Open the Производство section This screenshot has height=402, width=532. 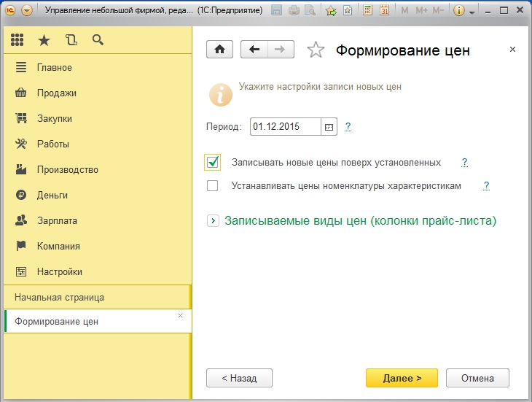98,169
